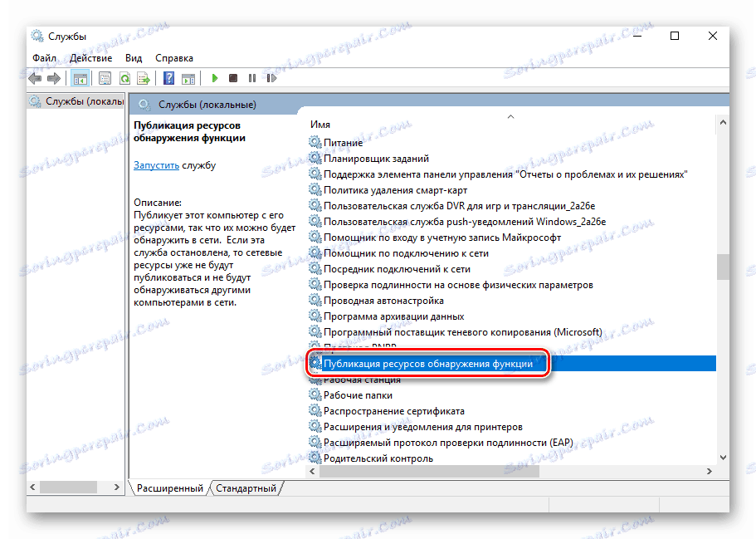
Task: Click the Stop service icon
Action: pyautogui.click(x=233, y=77)
